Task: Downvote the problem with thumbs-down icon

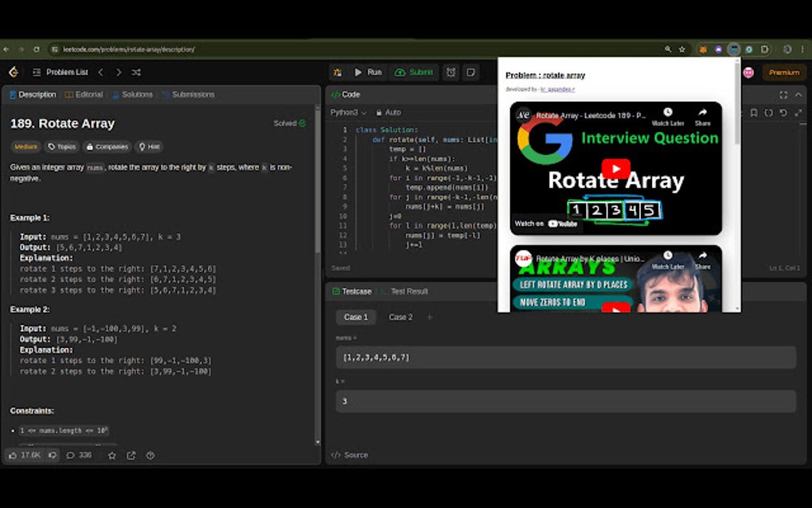Action: pos(53,455)
